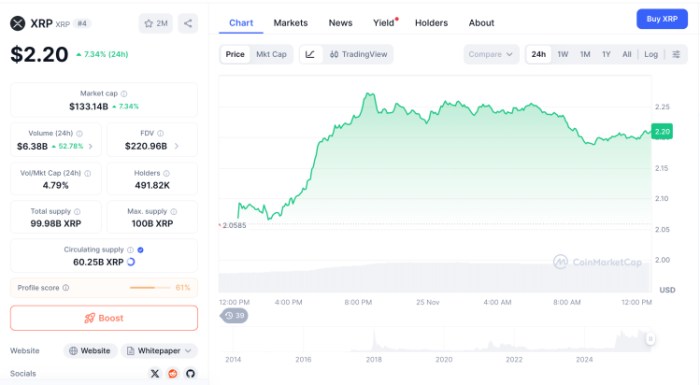Open the About tab
The image size is (700, 385).
point(481,23)
